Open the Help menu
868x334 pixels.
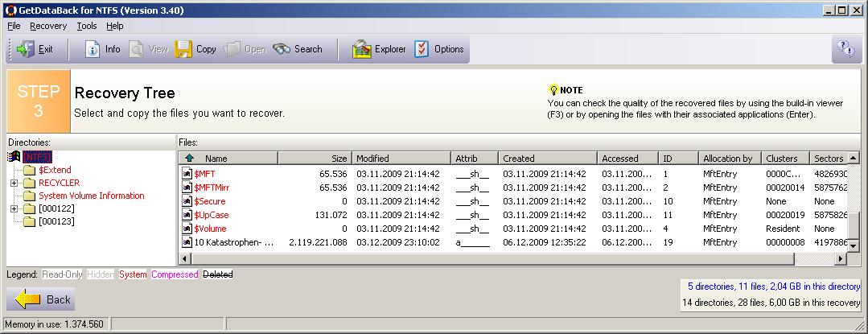point(115,26)
